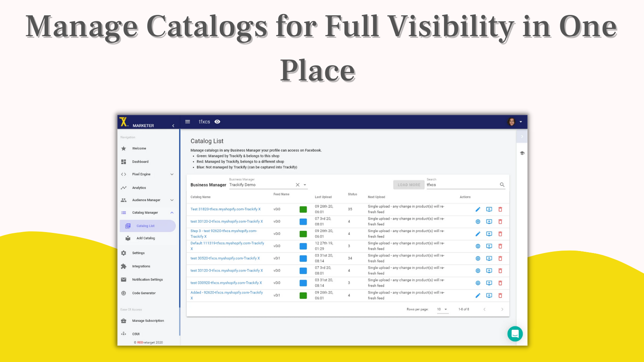
Task: Open the chat support bubble
Action: [515, 334]
